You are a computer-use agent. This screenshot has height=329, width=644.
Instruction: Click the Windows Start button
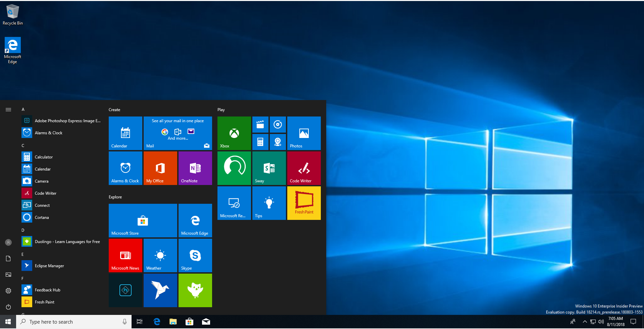point(8,322)
